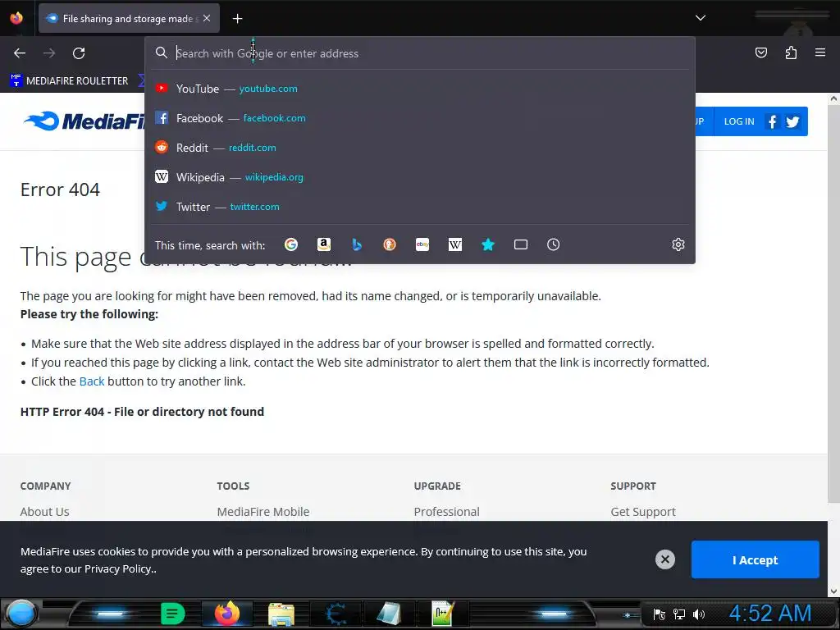
Task: Click the MediaFire logo
Action: click(x=84, y=121)
